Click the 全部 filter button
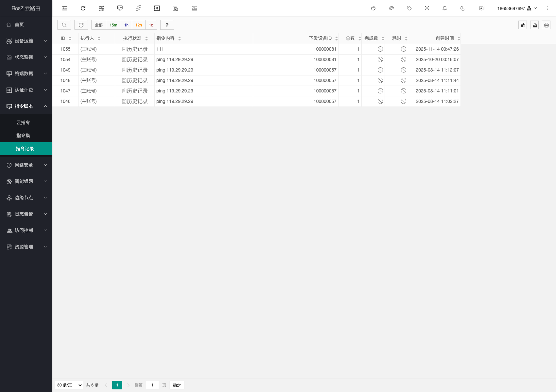The image size is (556, 392). pos(98,25)
